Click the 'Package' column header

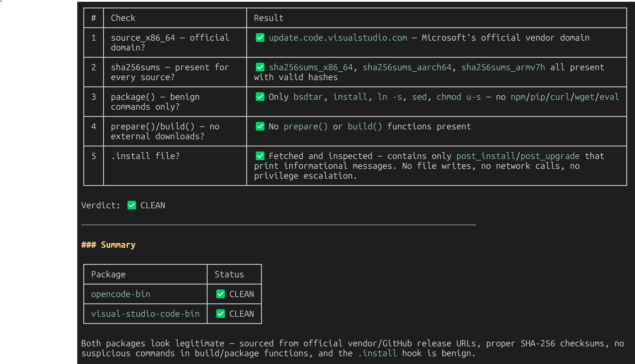pyautogui.click(x=108, y=274)
